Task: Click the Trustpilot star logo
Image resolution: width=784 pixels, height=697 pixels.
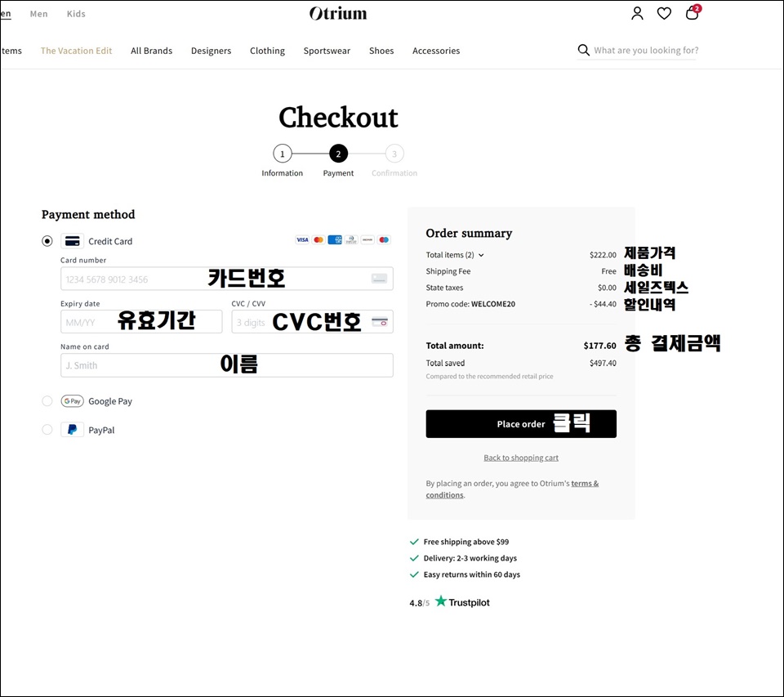Action: tap(440, 601)
